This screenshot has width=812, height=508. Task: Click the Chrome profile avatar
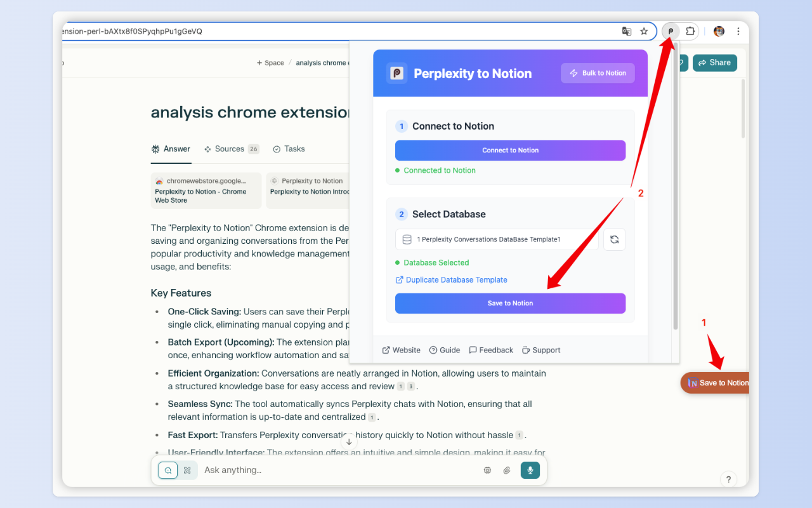click(x=719, y=31)
